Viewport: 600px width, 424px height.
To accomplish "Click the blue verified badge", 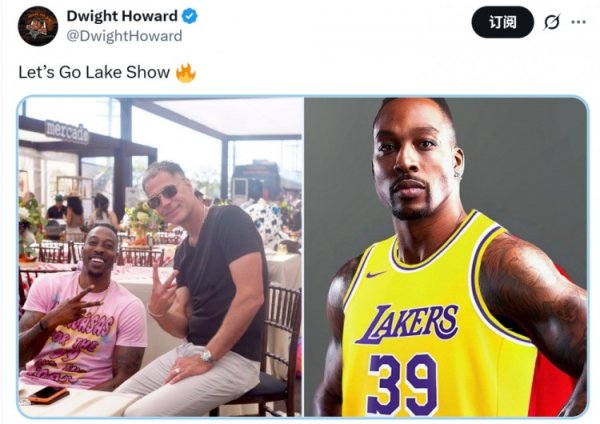I will click(189, 16).
